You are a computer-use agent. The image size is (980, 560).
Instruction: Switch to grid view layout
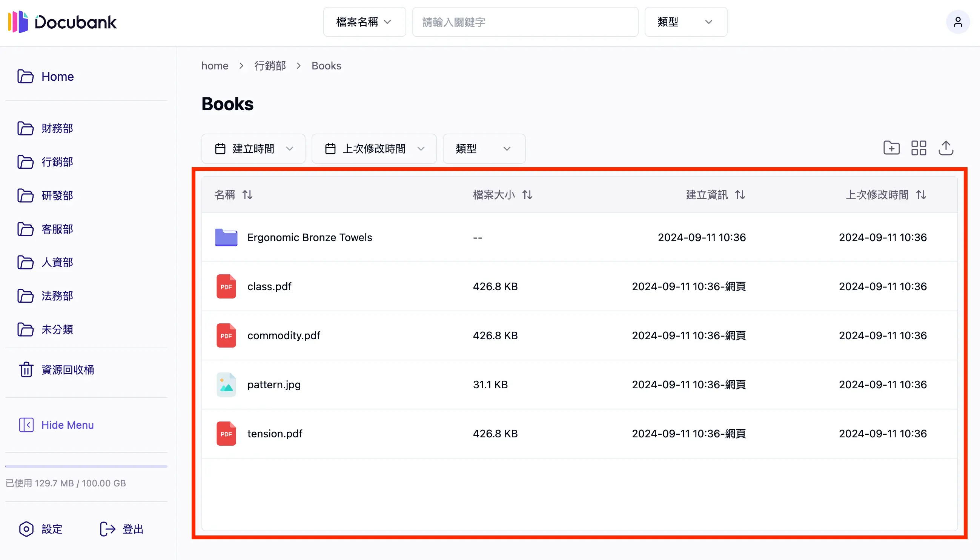click(x=919, y=148)
